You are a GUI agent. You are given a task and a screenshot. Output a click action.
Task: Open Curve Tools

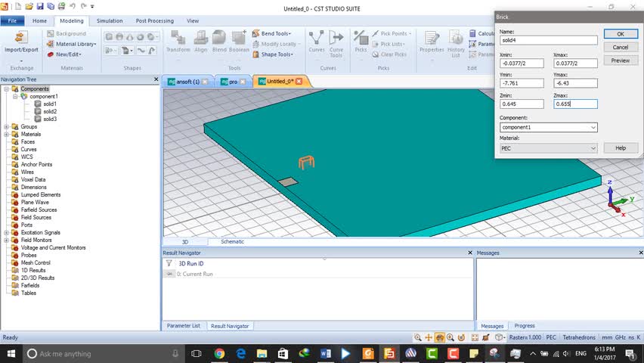tap(336, 44)
